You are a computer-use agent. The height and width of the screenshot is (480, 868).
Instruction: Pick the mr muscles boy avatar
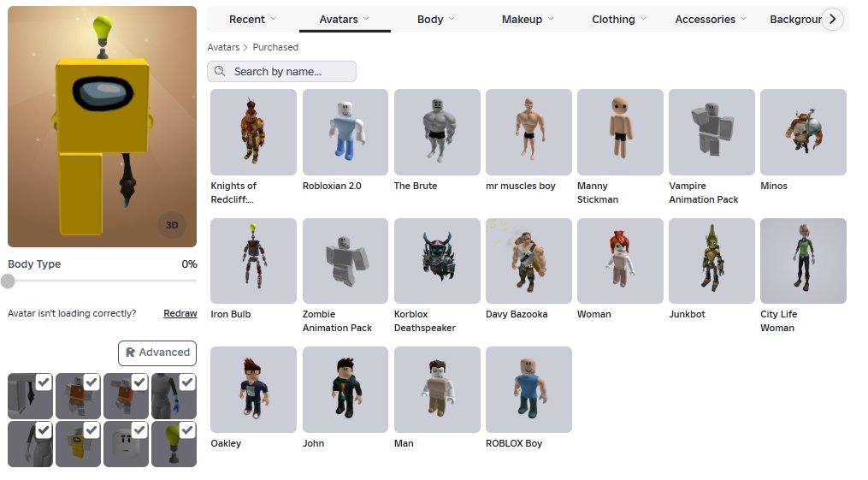pyautogui.click(x=528, y=132)
